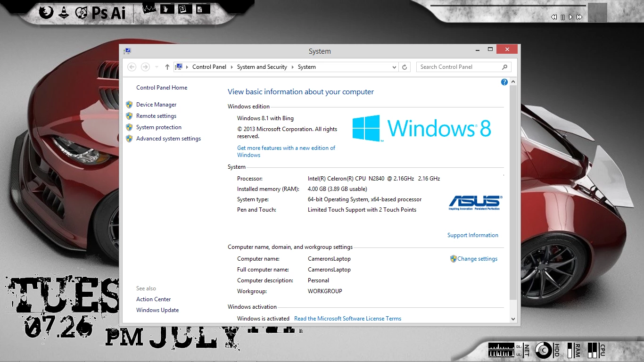Skip to next track in media widget

[x=579, y=17]
